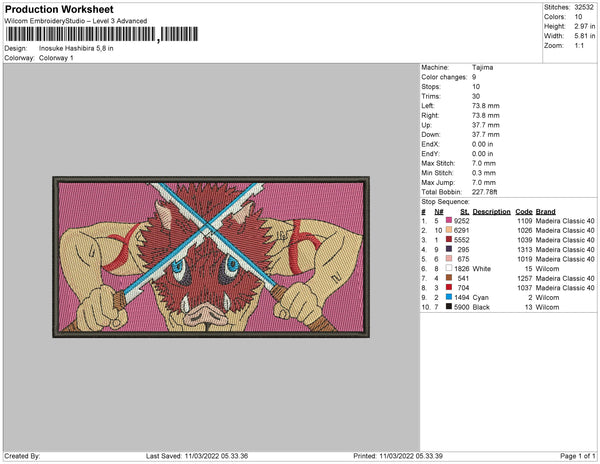Click the 'Created By:' footer label

22,456
